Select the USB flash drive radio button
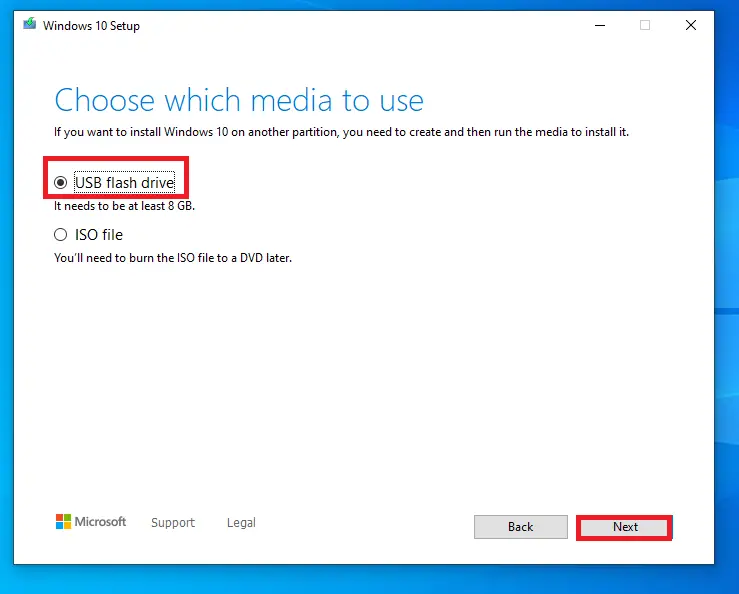 coord(60,182)
